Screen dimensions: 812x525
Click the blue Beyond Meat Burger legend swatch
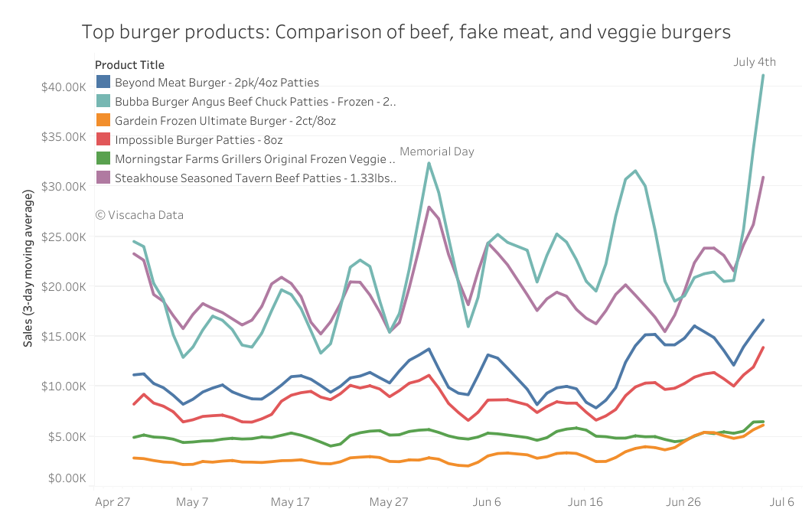[x=103, y=82]
